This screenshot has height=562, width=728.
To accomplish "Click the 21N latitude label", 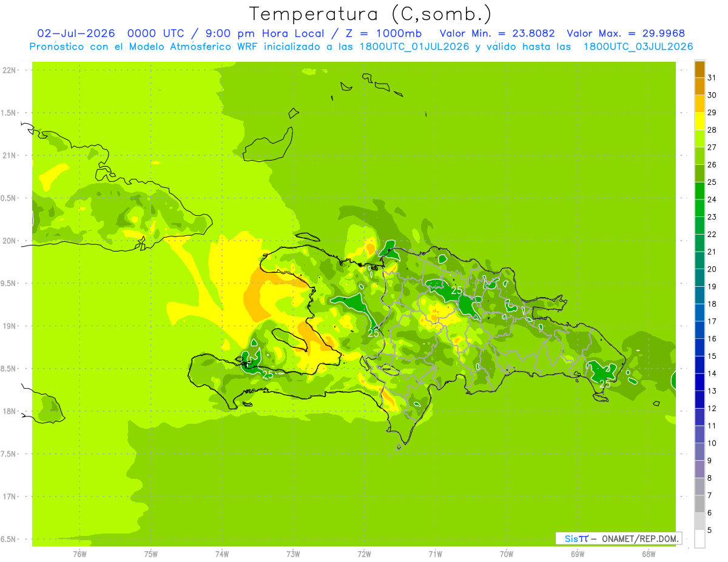I will pos(9,156).
